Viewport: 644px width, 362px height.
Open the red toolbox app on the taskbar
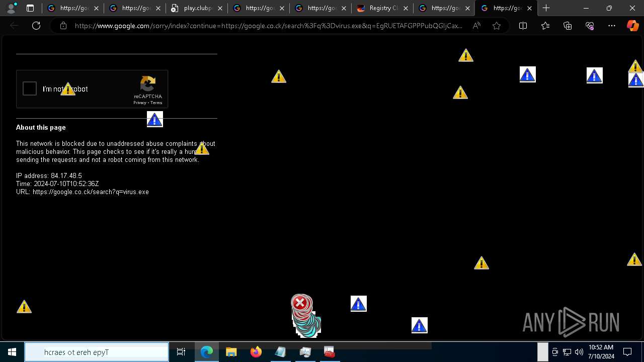[x=330, y=352]
